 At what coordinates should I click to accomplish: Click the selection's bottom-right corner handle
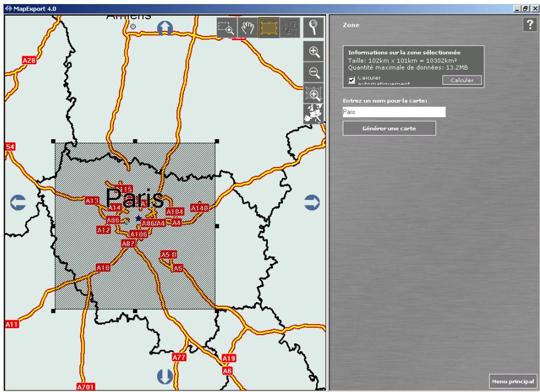[x=217, y=311]
